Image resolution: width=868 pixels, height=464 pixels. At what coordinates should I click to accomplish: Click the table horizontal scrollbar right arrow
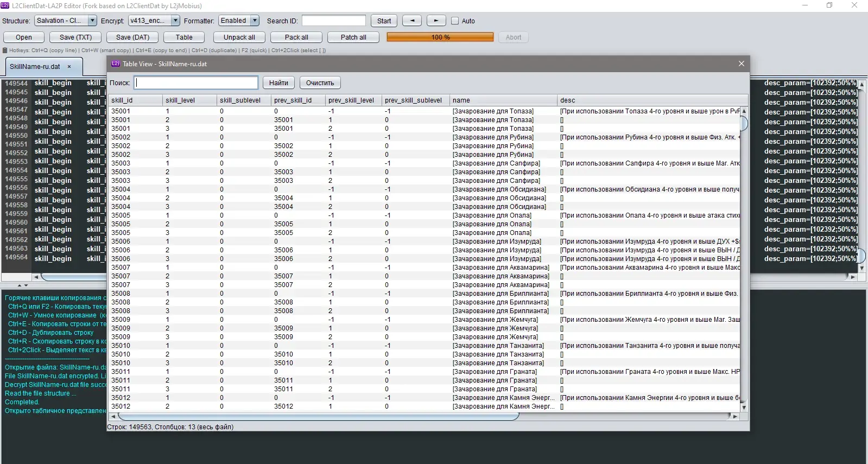coord(735,416)
